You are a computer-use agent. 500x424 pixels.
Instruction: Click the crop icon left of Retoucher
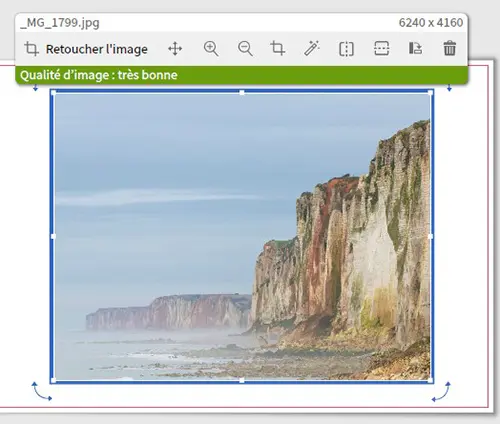(x=32, y=49)
